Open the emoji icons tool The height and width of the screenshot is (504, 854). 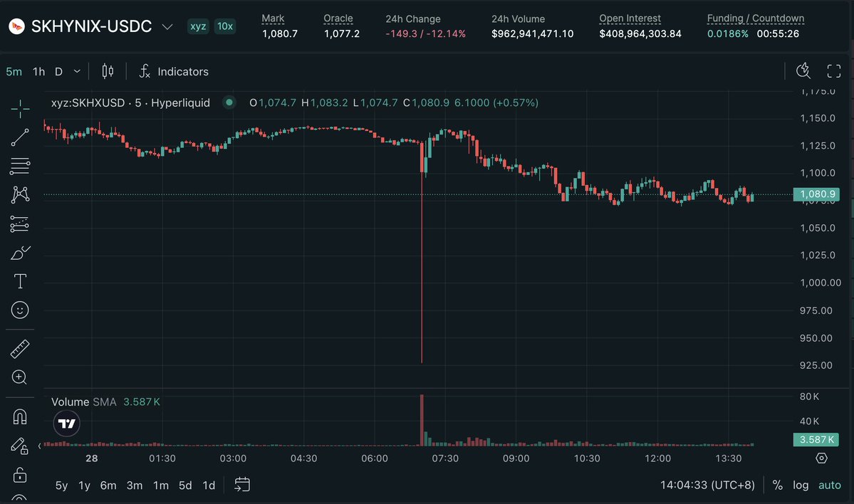coord(20,310)
